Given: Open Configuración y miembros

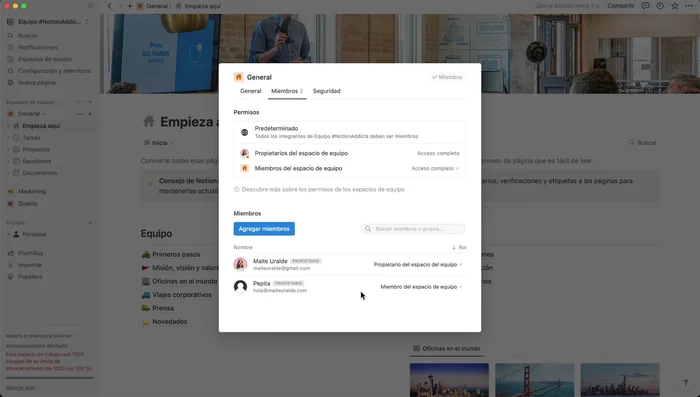Looking at the screenshot, I should click(54, 71).
